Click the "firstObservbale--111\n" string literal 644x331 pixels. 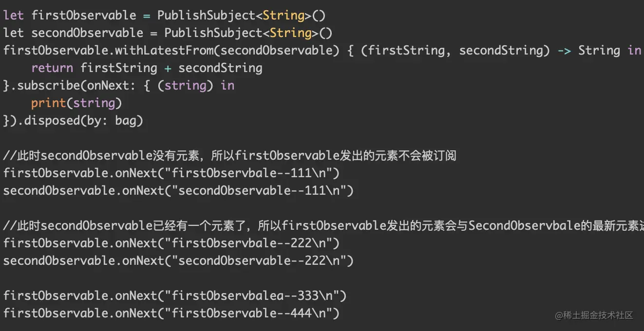pos(251,173)
